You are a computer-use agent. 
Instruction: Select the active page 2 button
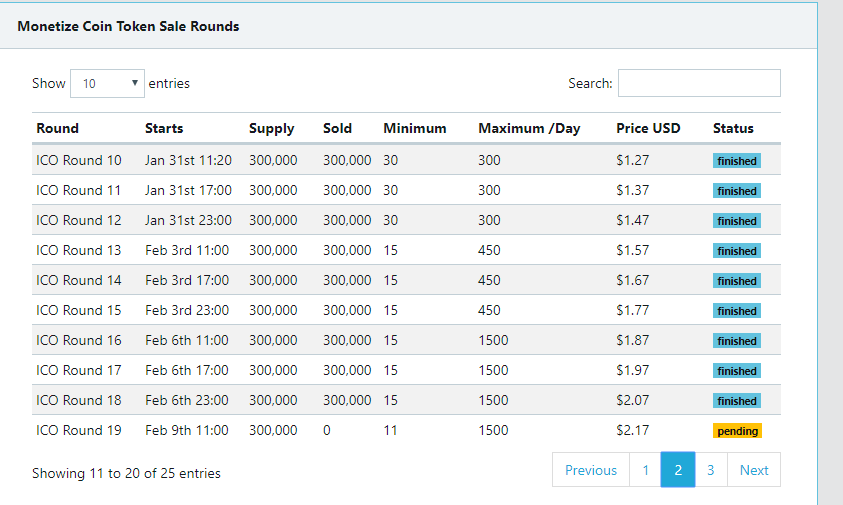(678, 470)
